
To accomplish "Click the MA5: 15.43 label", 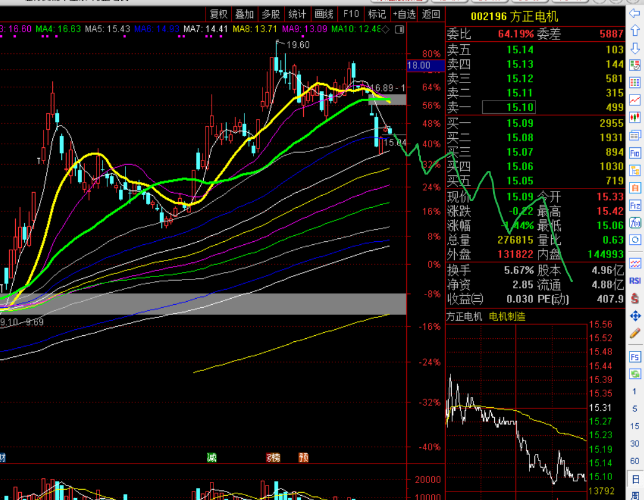I will pos(108,29).
